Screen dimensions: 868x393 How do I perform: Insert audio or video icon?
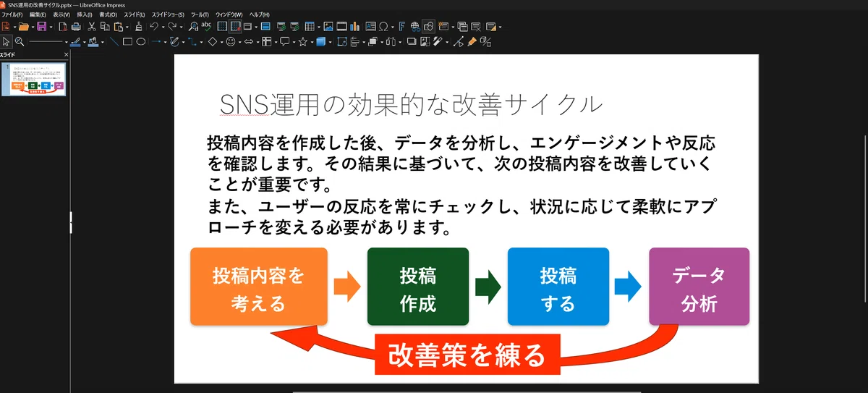(341, 27)
